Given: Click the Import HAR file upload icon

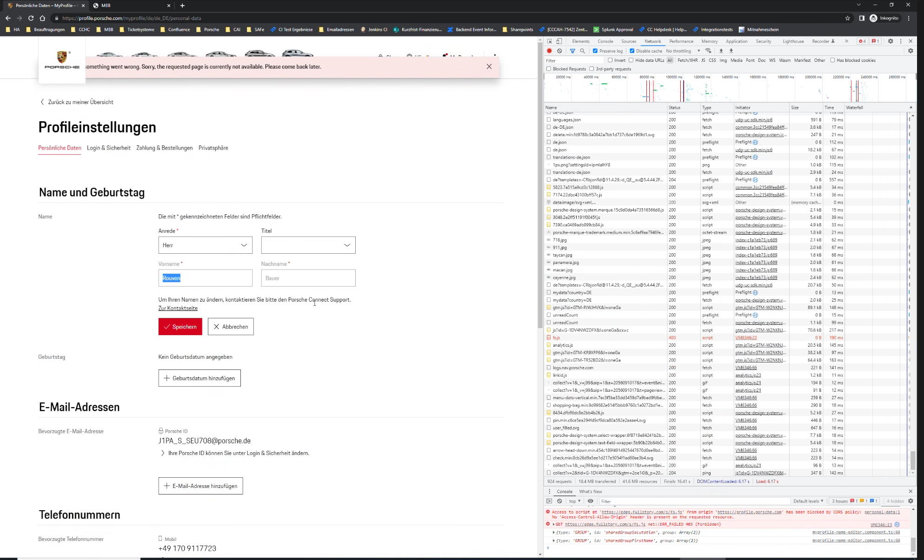Looking at the screenshot, I should tap(721, 51).
